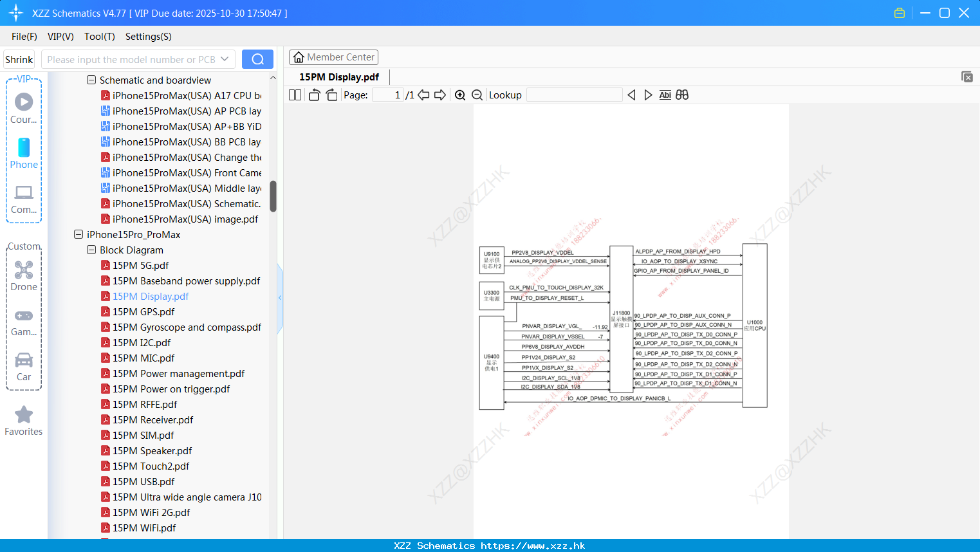
Task: Toggle the two-page layout view icon
Action: 295,95
